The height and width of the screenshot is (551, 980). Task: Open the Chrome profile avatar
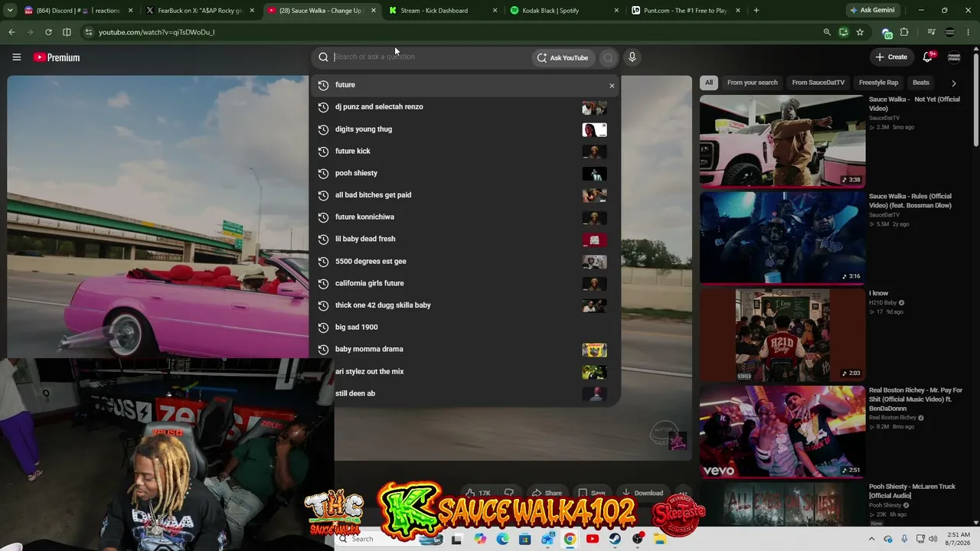pos(950,32)
